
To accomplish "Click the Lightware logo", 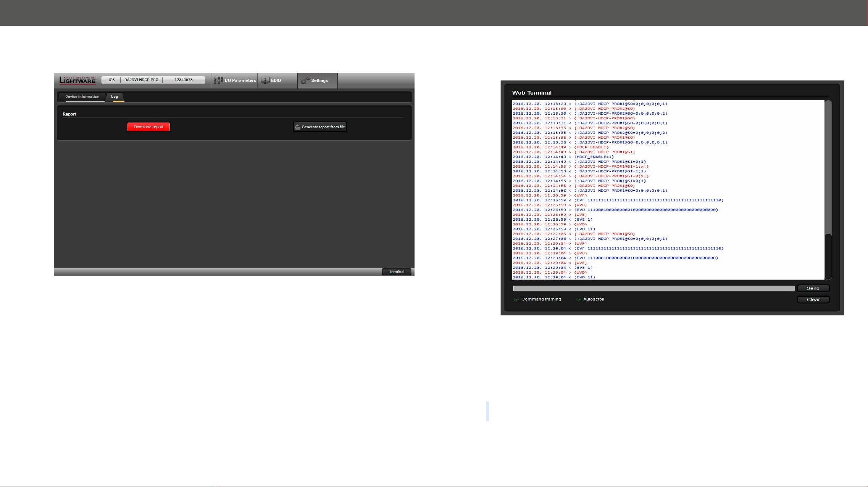I will pyautogui.click(x=77, y=80).
